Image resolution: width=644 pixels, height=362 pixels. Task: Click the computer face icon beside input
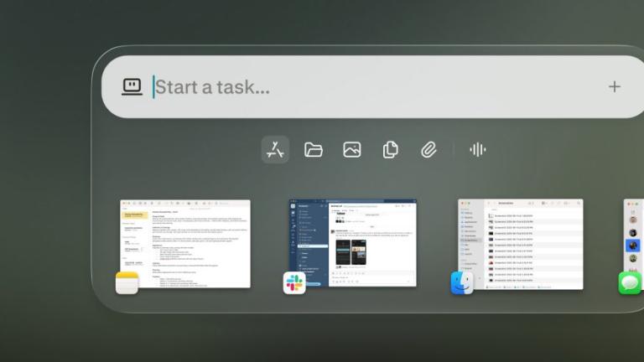tap(132, 86)
